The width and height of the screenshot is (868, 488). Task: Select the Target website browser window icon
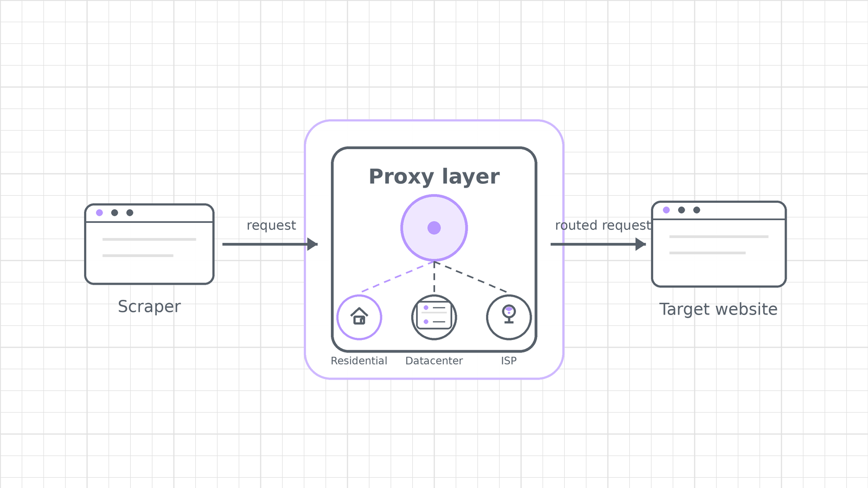click(x=719, y=244)
